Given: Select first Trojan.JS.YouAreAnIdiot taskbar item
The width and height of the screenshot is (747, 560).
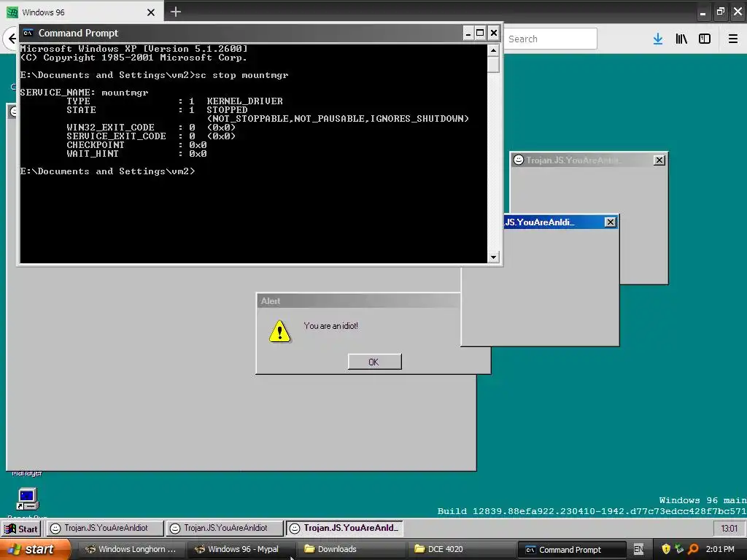Looking at the screenshot, I should (x=105, y=528).
